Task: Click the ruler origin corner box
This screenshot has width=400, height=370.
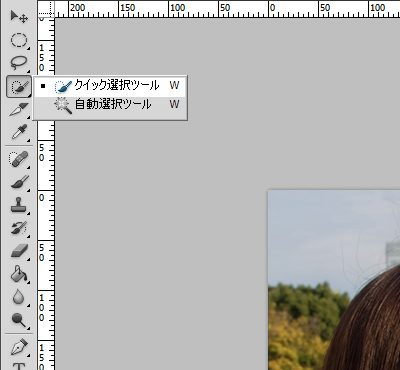Action: 46,9
